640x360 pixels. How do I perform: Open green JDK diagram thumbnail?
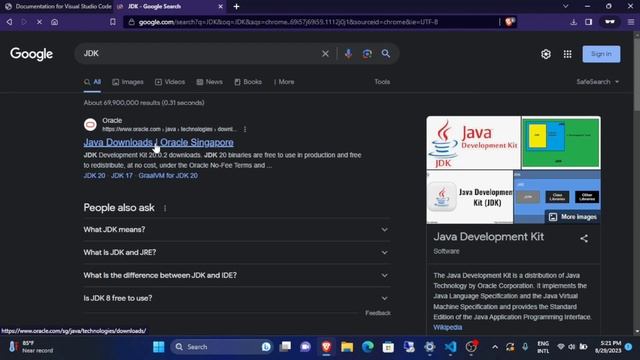[x=561, y=142]
